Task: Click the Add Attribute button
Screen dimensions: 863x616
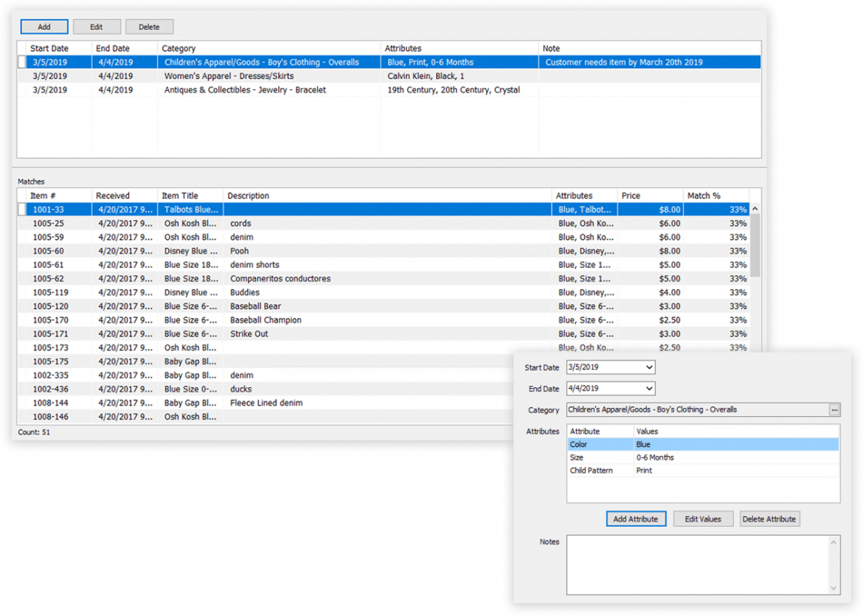Action: pyautogui.click(x=636, y=519)
